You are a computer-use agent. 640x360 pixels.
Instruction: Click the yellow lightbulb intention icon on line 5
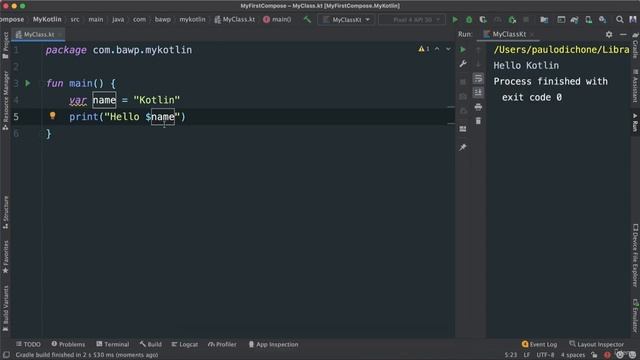point(52,116)
